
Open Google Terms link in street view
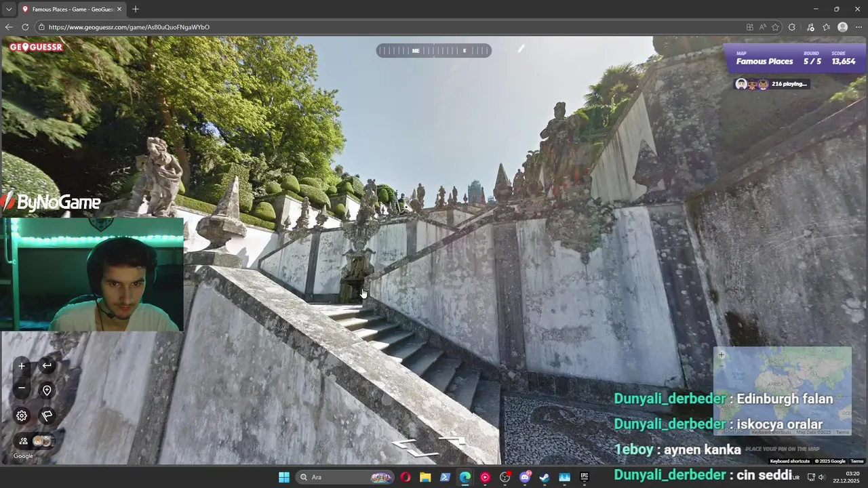857,462
